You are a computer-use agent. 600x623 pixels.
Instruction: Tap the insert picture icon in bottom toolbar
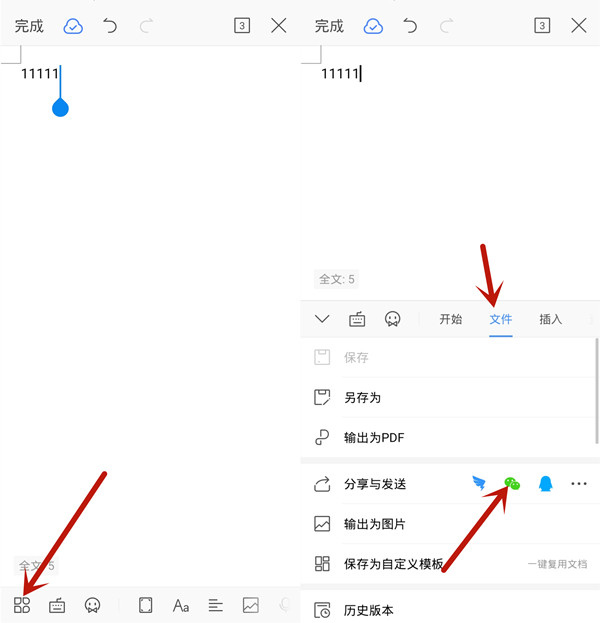click(x=250, y=605)
